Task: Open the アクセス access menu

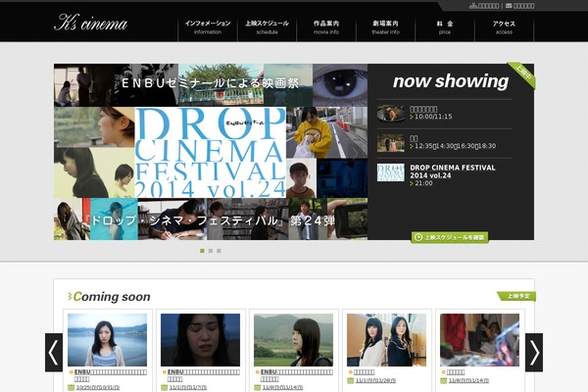Action: pyautogui.click(x=504, y=27)
